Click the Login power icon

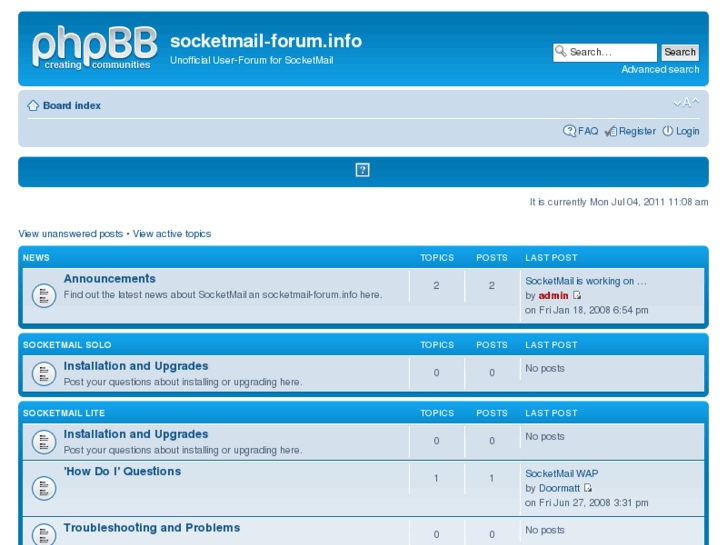pos(667,131)
